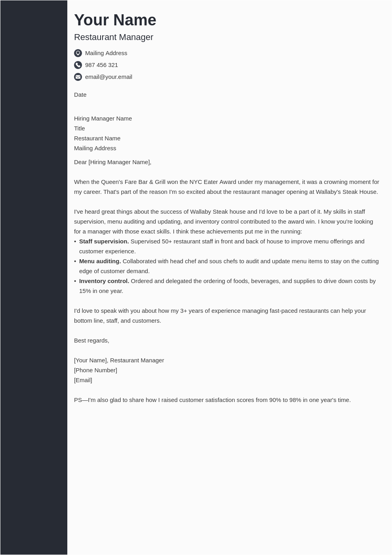Click the Restaurant Name placeholder
The image size is (392, 555).
97,138
